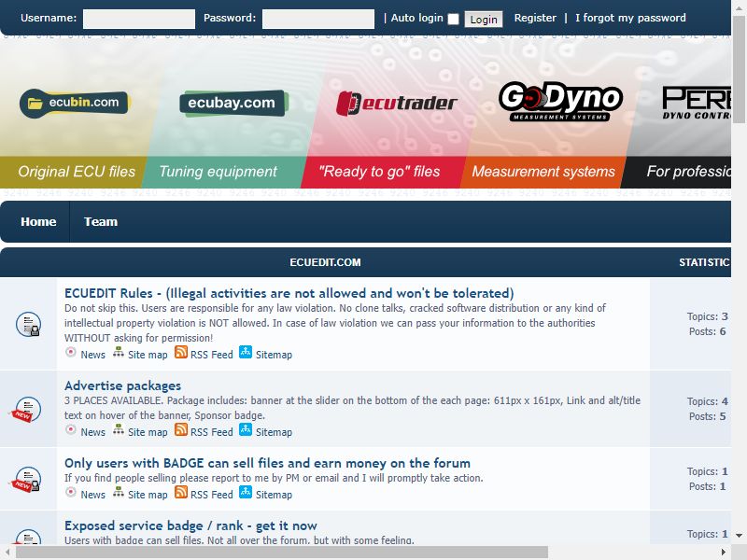
Task: Click News link under ECUEDIT Rules
Action: point(92,355)
